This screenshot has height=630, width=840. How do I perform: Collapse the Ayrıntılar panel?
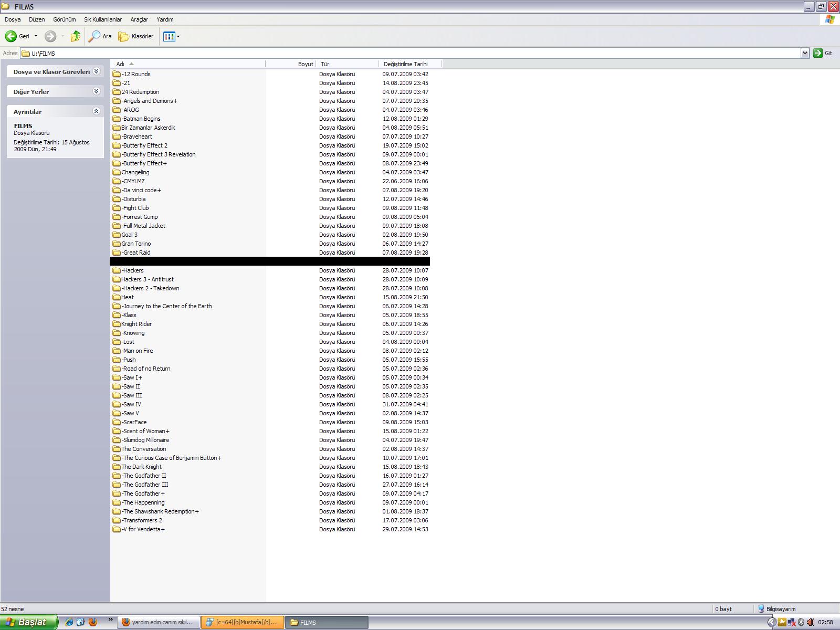pyautogui.click(x=96, y=111)
